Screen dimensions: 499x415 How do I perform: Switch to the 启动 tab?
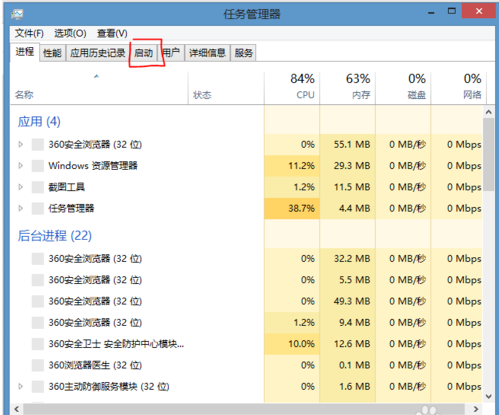144,53
